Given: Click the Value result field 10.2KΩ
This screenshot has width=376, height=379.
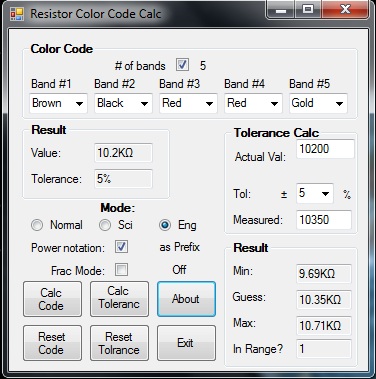Looking at the screenshot, I should 123,153.
